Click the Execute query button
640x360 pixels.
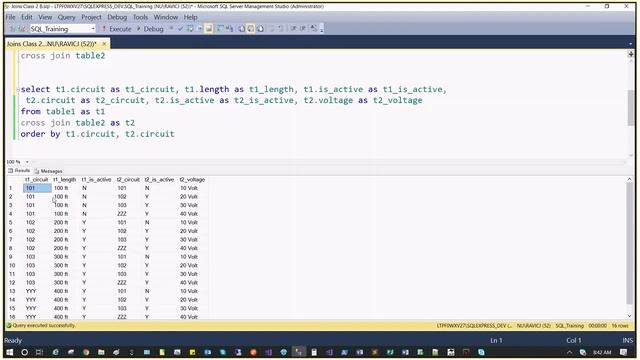(117, 29)
